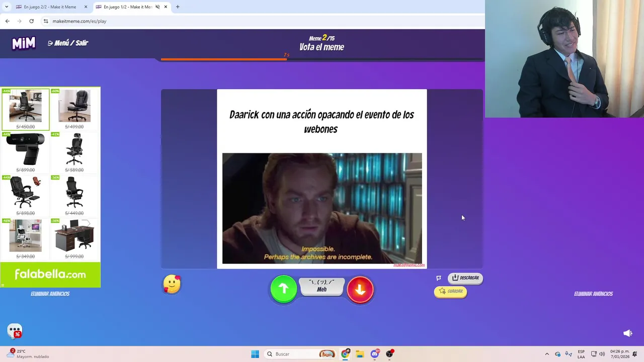Open File Explorer from the taskbar
The image size is (644, 362).
[360, 354]
